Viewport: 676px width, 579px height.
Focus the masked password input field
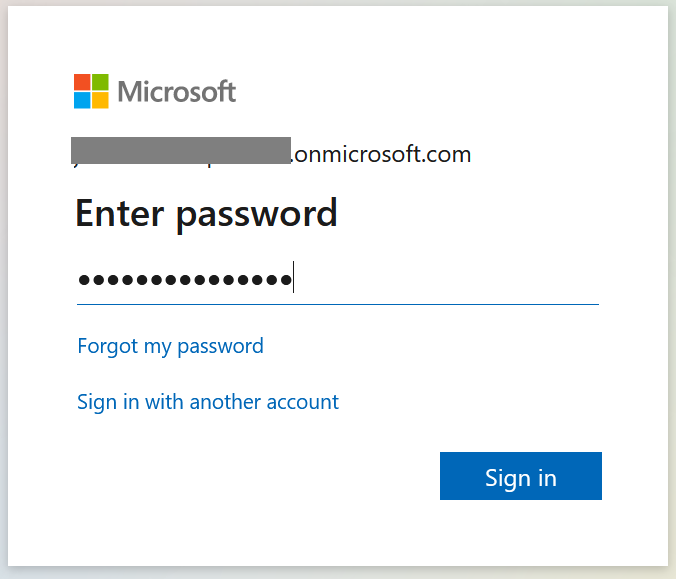(338, 280)
